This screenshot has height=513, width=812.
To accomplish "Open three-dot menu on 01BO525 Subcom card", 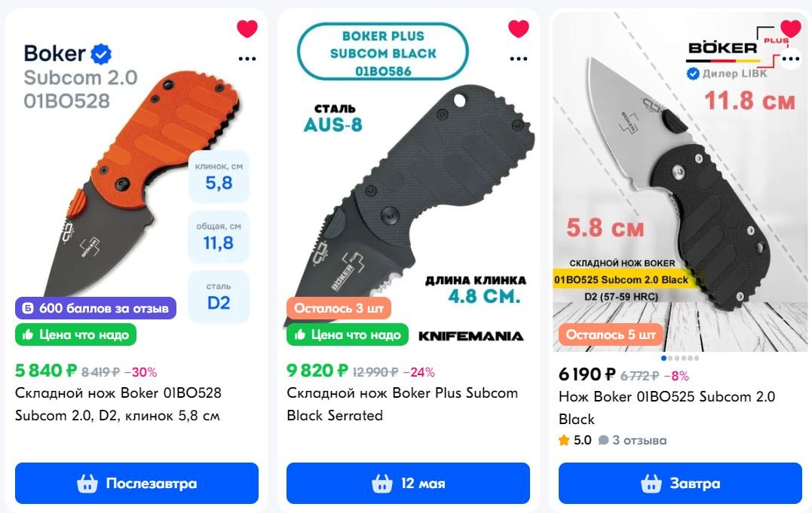I will pos(791,59).
